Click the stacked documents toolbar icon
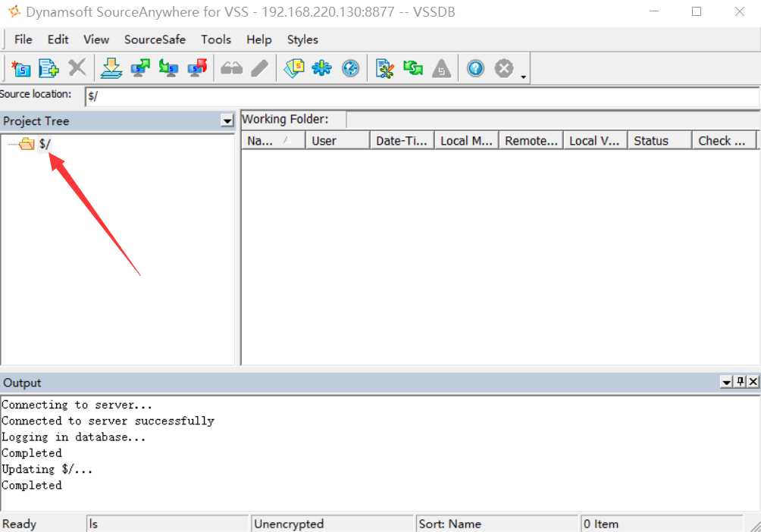761x532 pixels. [x=294, y=68]
